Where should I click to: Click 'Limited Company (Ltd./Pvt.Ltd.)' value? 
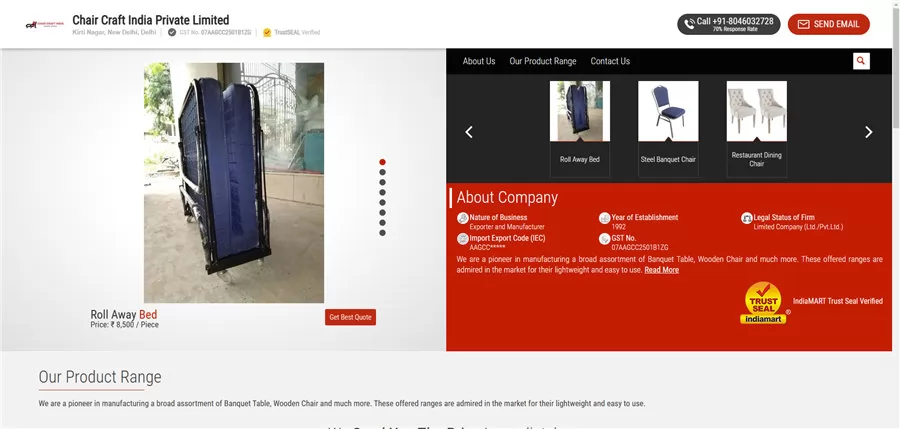coord(798,227)
